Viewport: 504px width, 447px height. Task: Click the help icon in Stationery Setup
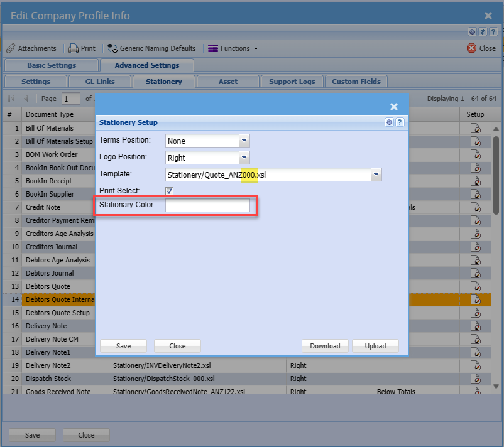click(399, 122)
